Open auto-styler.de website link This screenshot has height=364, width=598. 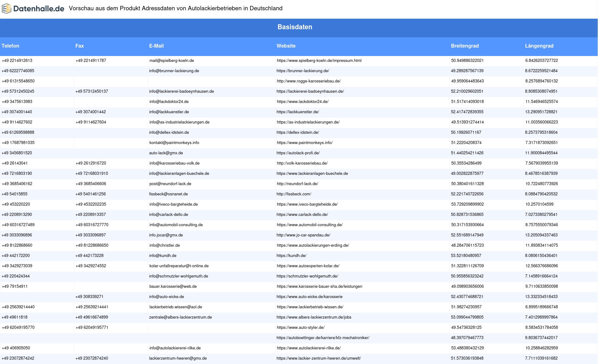tap(301, 328)
